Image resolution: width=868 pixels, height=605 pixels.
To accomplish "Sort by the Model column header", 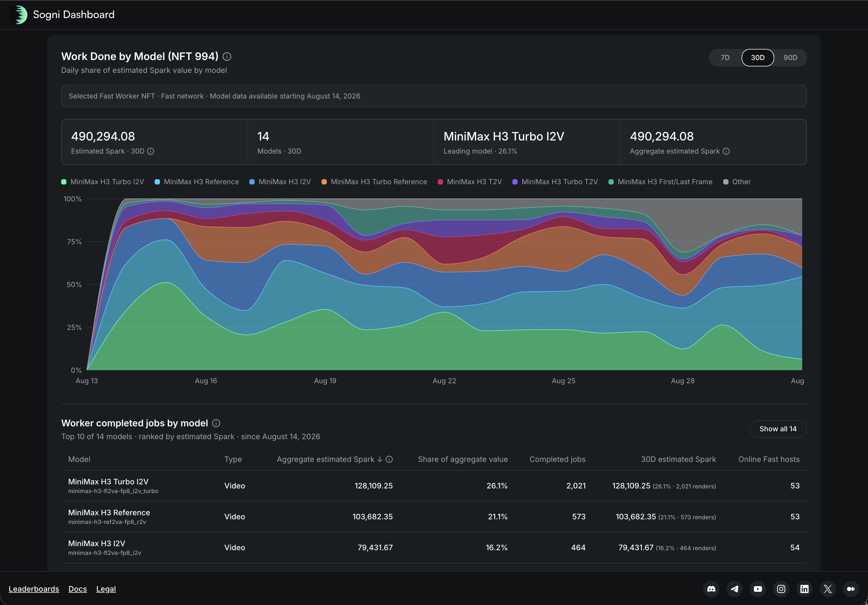I will point(79,459).
